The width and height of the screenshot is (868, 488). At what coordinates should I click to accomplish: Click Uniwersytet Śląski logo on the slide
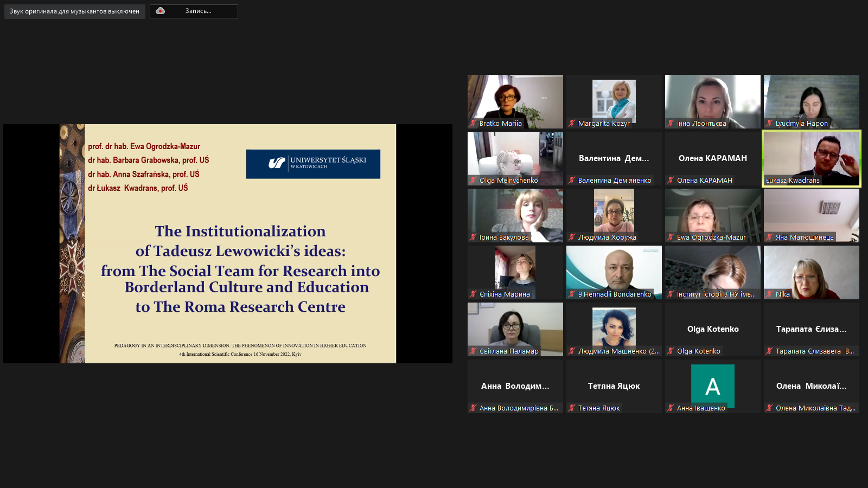click(x=313, y=164)
